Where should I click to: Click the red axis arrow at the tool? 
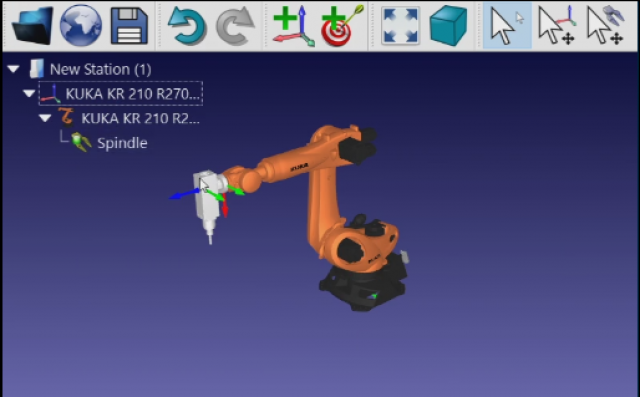[224, 205]
